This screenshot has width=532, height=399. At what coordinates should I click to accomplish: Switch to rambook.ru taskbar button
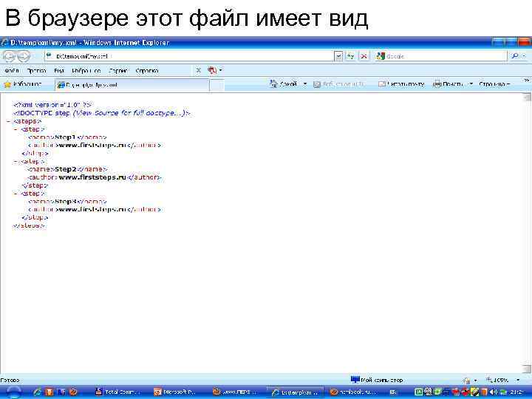pyautogui.click(x=353, y=392)
